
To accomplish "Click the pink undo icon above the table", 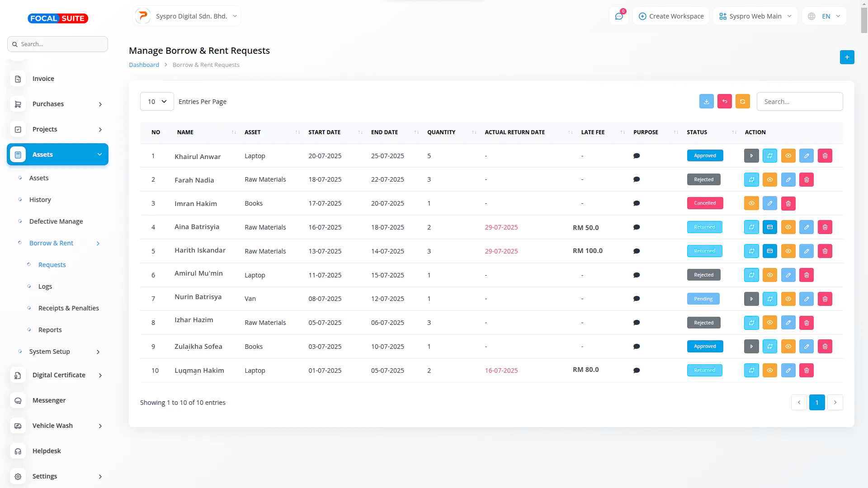I will (x=724, y=102).
